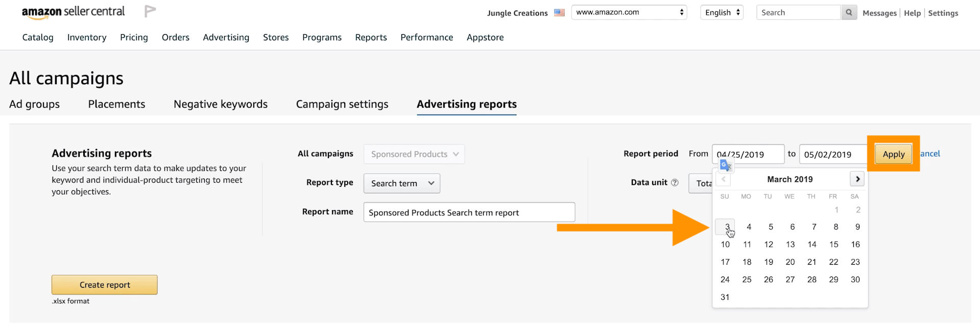
Task: Click the Report name text field
Action: tap(469, 212)
